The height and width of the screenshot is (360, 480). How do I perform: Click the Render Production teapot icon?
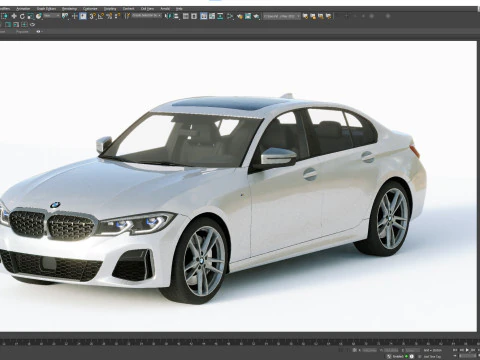tap(256, 16)
